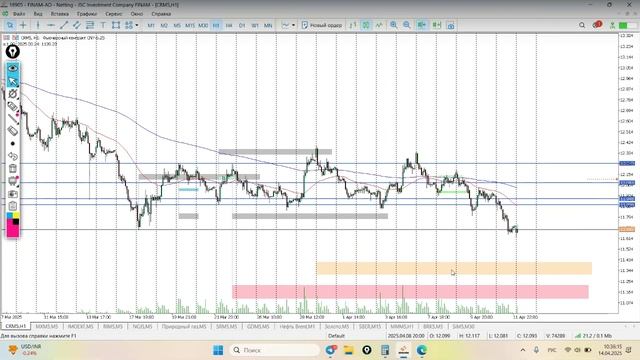Open the Файл menu

(x=19, y=14)
